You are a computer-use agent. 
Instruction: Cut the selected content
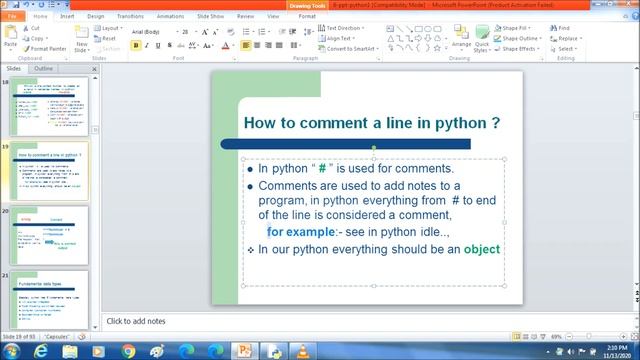point(31,28)
